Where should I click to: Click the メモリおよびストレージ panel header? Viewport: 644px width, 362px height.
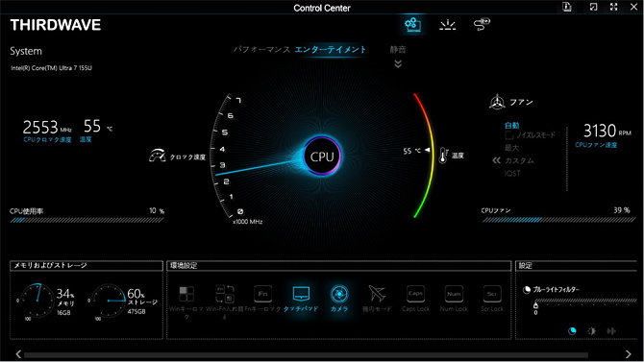point(87,266)
